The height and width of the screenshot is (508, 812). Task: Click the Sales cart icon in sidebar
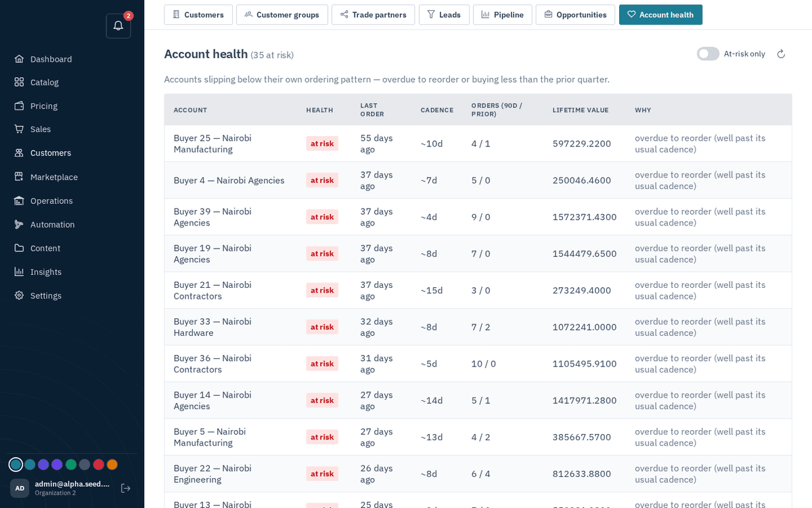[x=19, y=129]
